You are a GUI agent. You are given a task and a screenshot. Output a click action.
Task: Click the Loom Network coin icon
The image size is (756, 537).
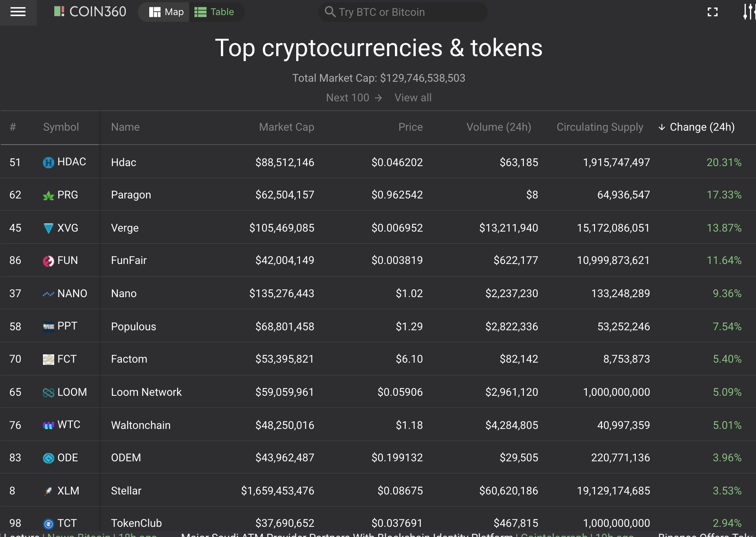pos(48,392)
